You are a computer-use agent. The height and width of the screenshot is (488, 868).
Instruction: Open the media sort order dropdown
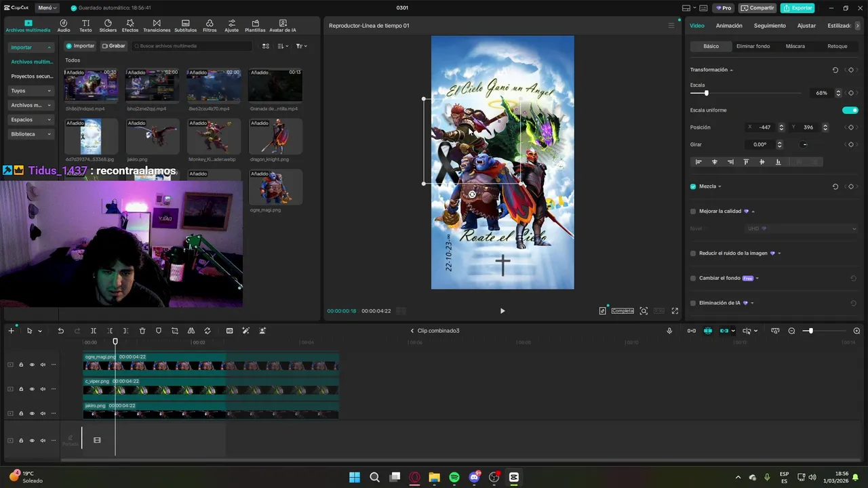click(283, 46)
